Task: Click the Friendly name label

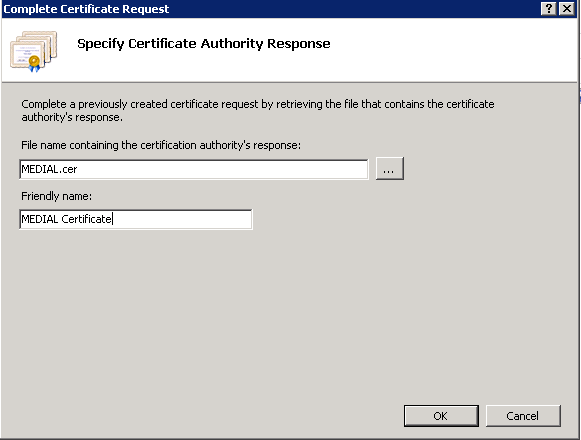Action: pyautogui.click(x=56, y=196)
